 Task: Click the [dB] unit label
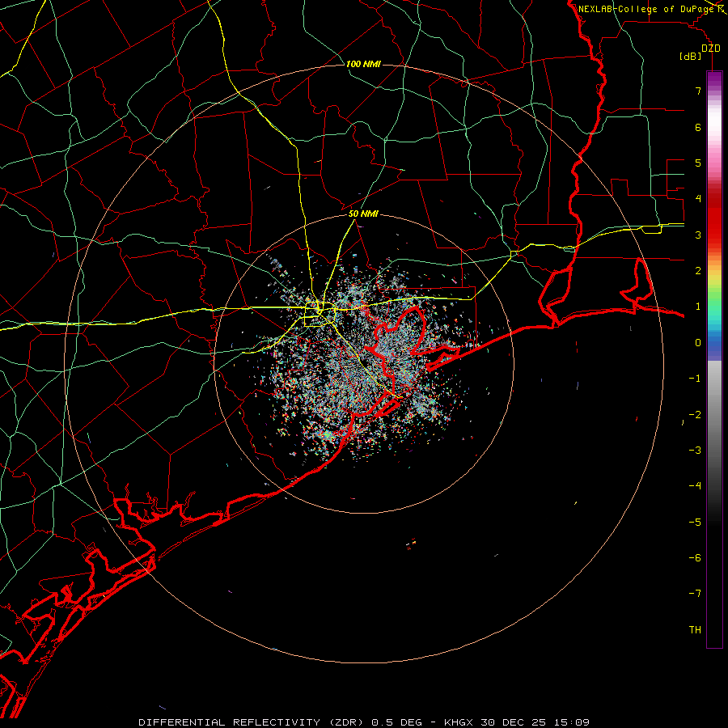click(690, 56)
